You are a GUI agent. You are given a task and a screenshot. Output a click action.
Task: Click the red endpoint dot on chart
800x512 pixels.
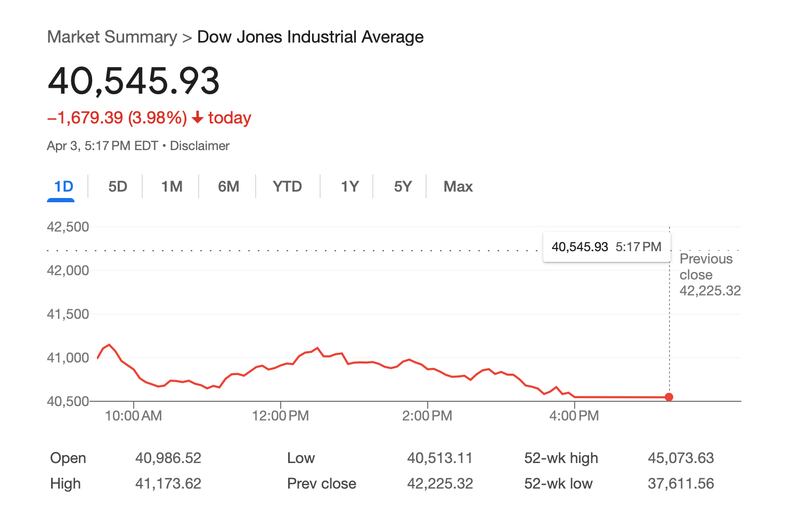pyautogui.click(x=668, y=397)
